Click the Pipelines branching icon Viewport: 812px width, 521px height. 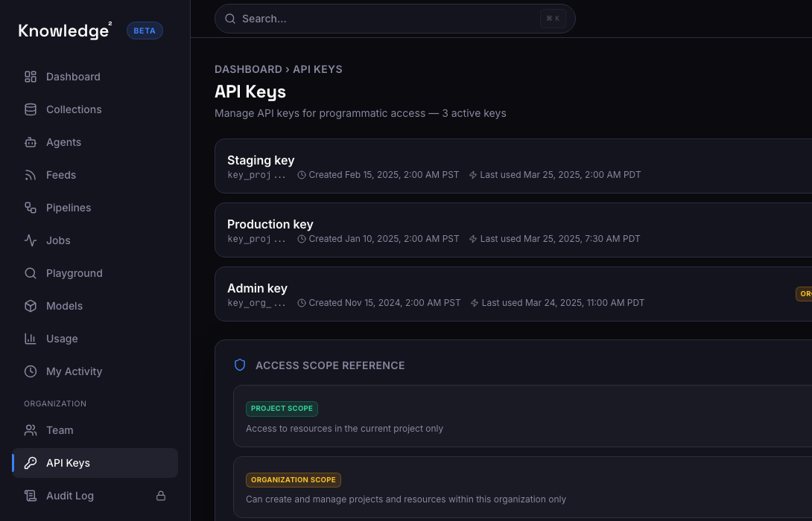point(30,208)
